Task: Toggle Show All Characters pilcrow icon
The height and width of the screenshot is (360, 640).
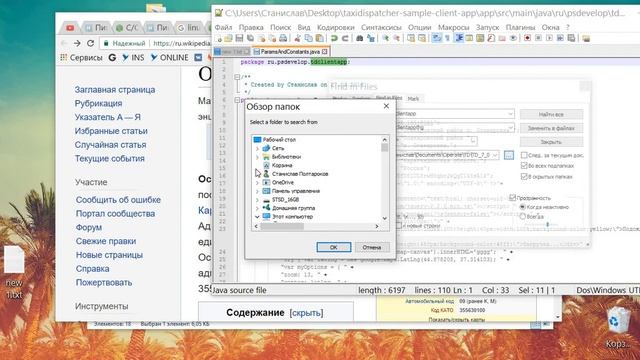Action: [447, 39]
